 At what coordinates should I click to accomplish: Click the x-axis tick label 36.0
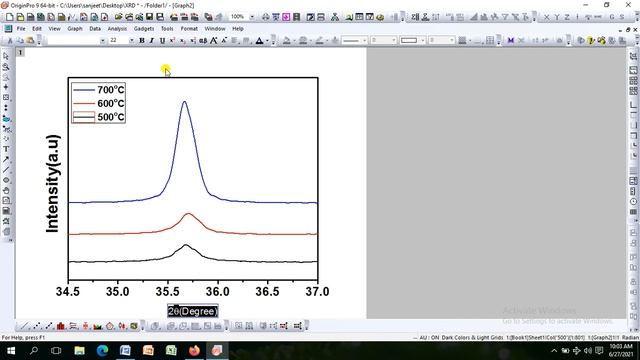(x=218, y=291)
